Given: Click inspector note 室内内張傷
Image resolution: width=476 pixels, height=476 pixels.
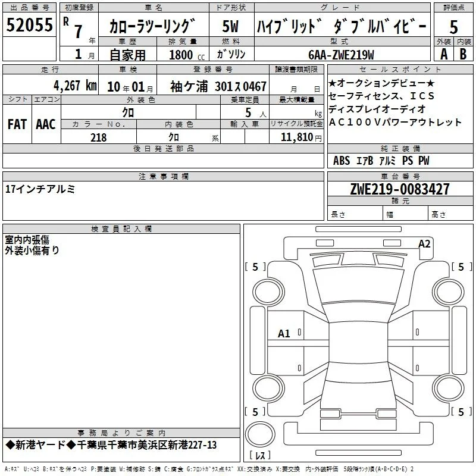Looking at the screenshot, I should 27,240.
